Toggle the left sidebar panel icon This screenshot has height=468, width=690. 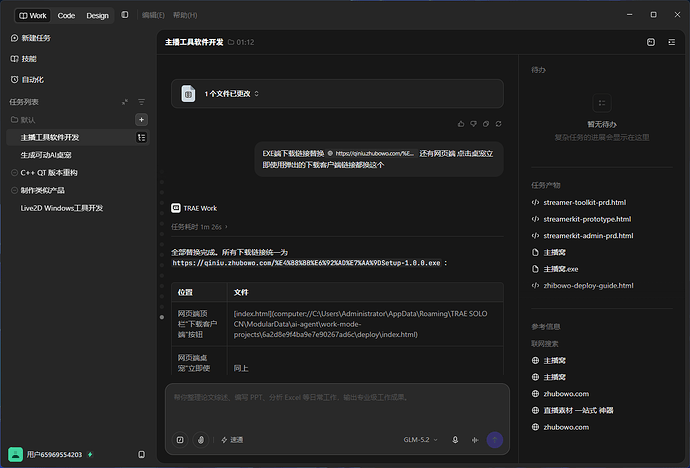pyautogui.click(x=125, y=15)
